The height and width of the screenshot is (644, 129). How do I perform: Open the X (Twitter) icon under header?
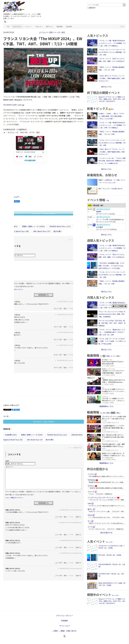[5, 22]
